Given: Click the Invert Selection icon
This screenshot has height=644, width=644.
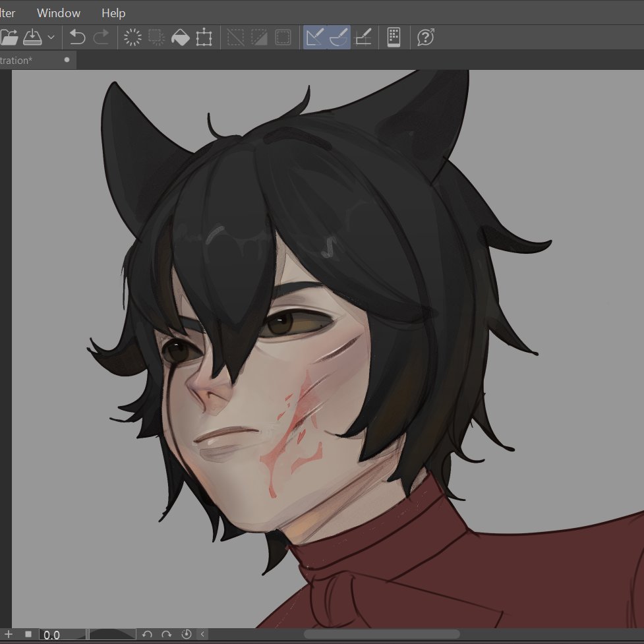Looking at the screenshot, I should point(258,38).
